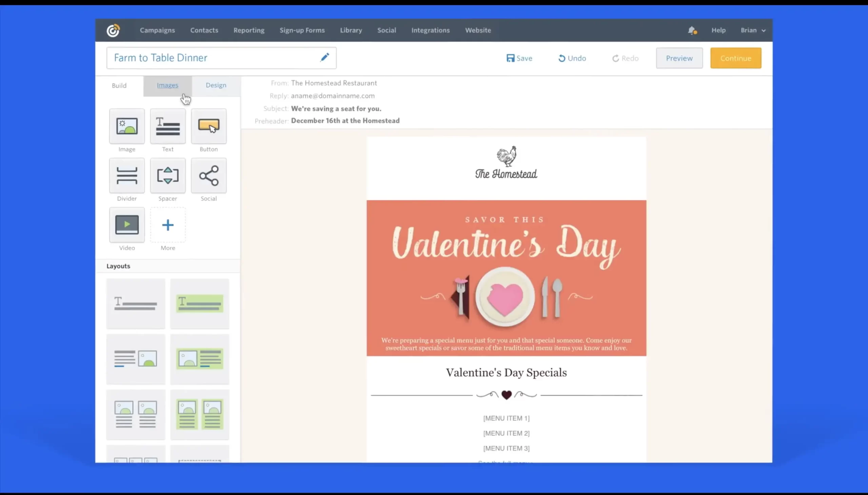The image size is (868, 495).
Task: Insert a Video element
Action: (126, 225)
